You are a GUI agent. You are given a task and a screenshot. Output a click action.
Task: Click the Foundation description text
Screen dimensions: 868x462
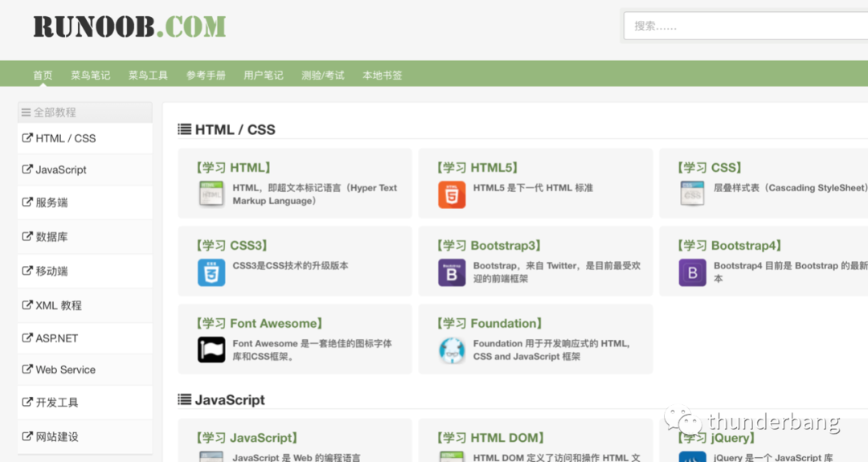tap(551, 350)
